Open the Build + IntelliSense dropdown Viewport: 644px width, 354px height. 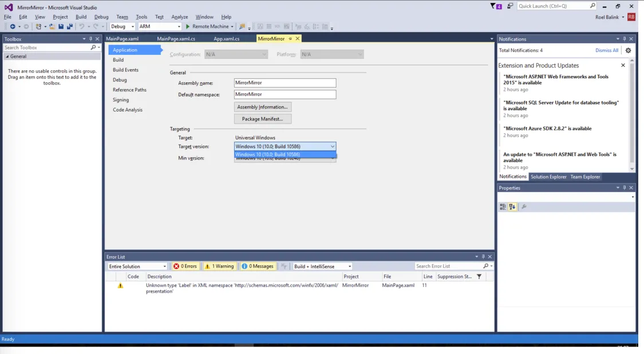click(x=322, y=267)
